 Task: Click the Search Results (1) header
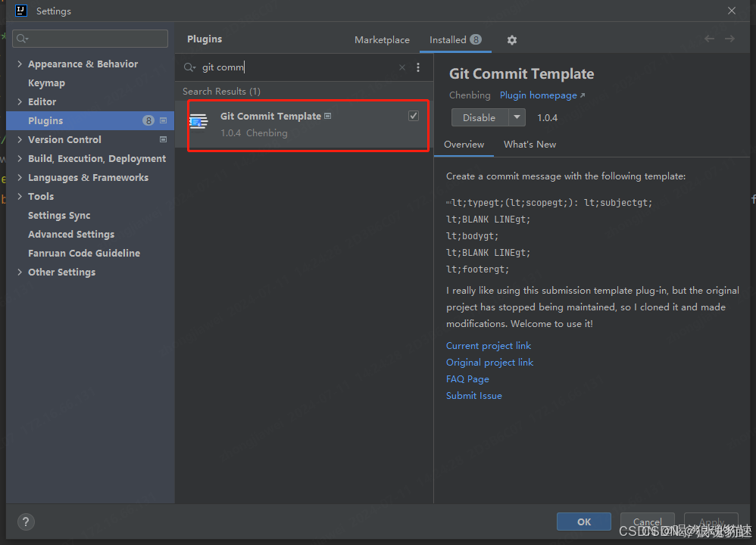point(221,92)
